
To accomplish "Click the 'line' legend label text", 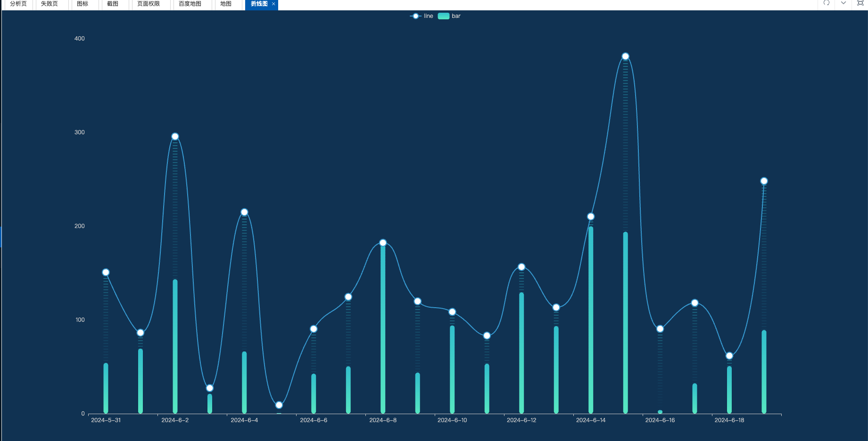I will (428, 16).
